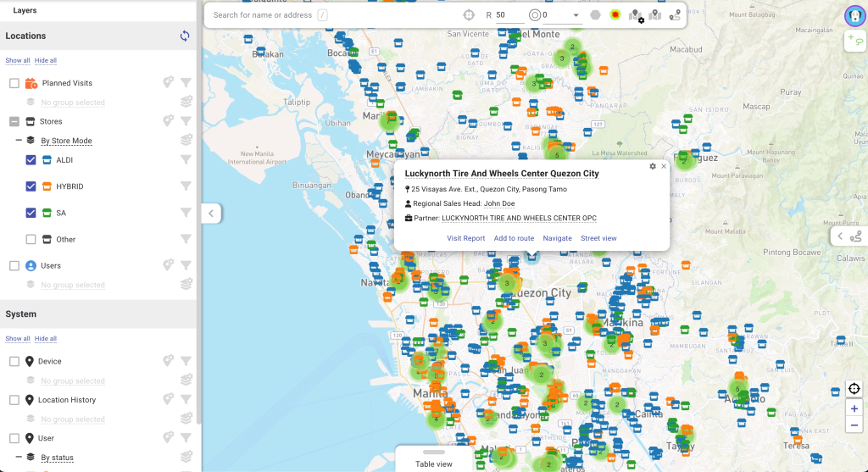
Task: Check the Other store mode checkbox
Action: click(31, 239)
